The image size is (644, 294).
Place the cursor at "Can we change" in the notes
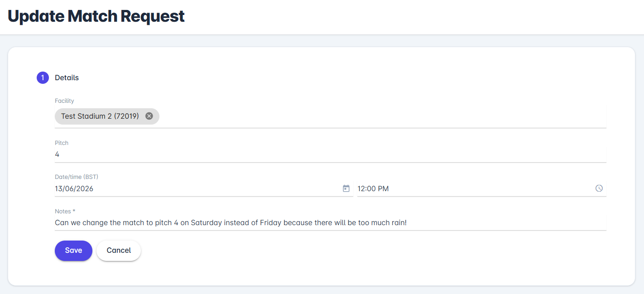coord(77,223)
